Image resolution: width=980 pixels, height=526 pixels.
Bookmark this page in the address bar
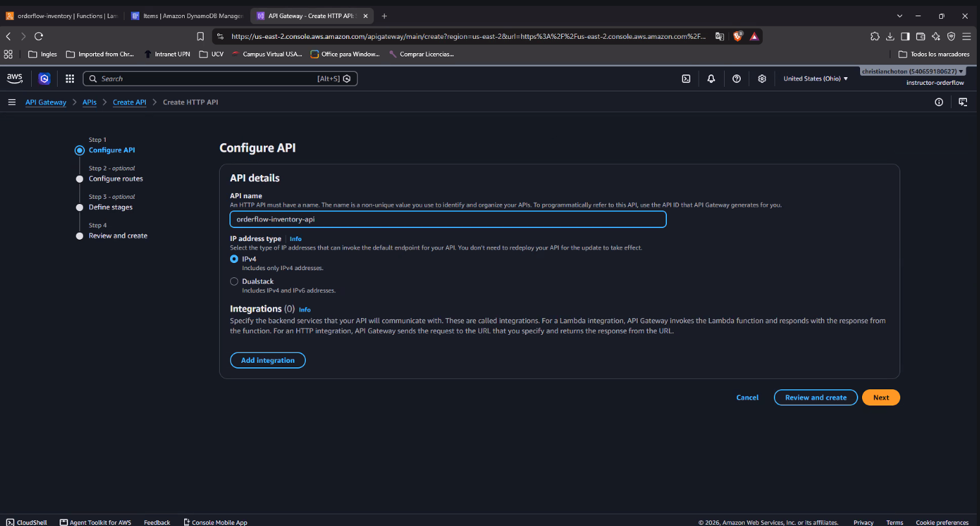point(200,36)
